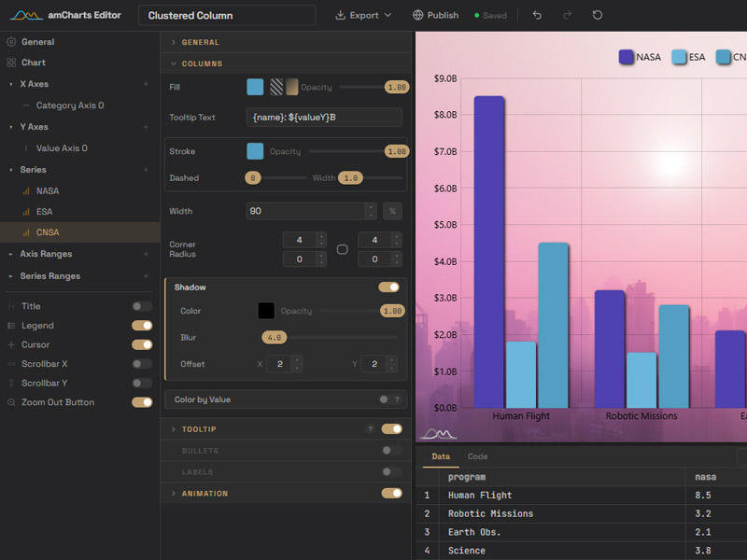
Task: Click the amCharts watermark logo in chart
Action: (x=438, y=433)
